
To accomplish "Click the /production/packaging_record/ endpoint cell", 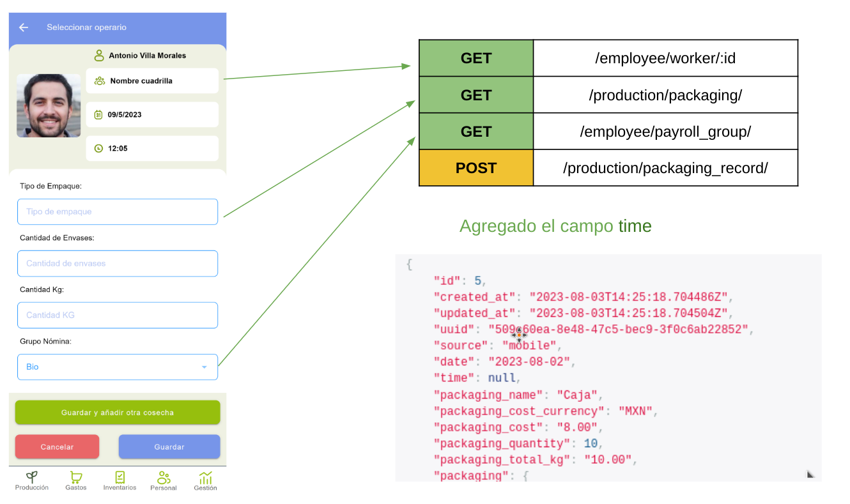I will tap(665, 168).
